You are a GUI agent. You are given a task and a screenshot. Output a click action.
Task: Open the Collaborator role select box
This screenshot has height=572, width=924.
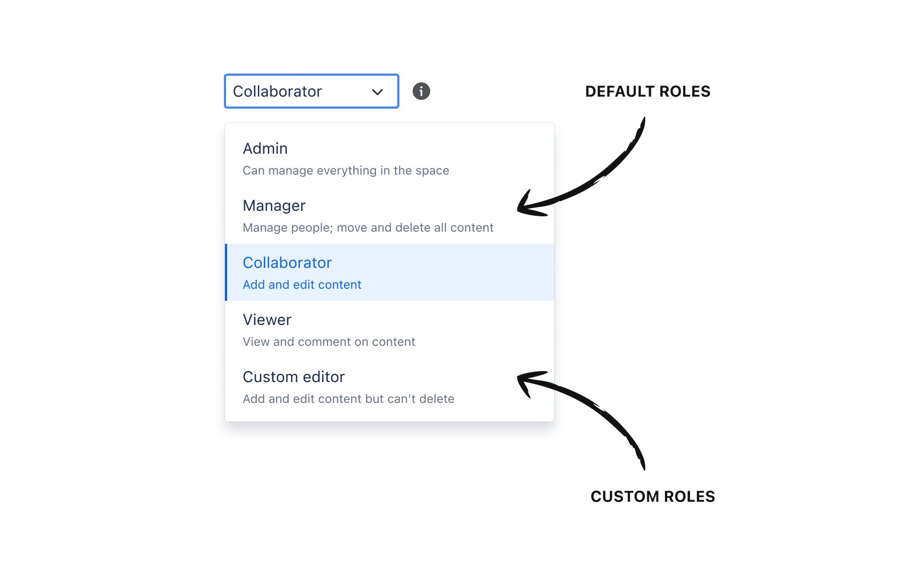point(312,91)
